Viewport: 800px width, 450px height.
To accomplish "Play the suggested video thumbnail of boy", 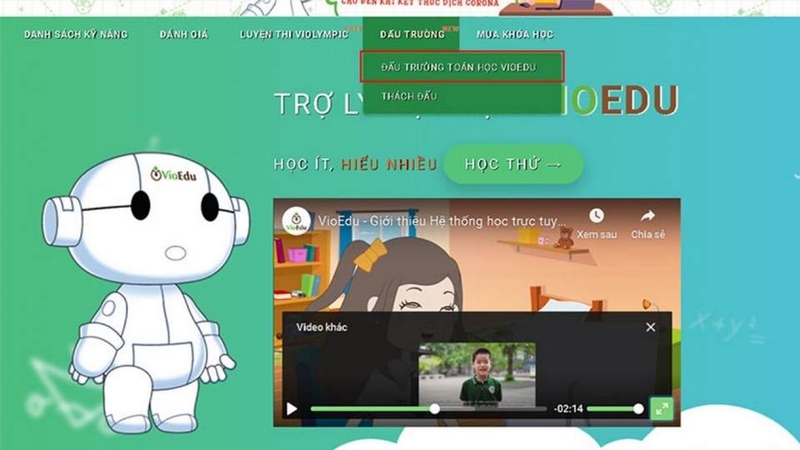I will pyautogui.click(x=477, y=375).
